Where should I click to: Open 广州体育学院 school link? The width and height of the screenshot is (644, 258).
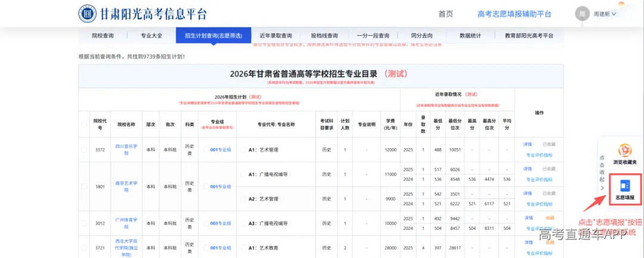pos(126,223)
